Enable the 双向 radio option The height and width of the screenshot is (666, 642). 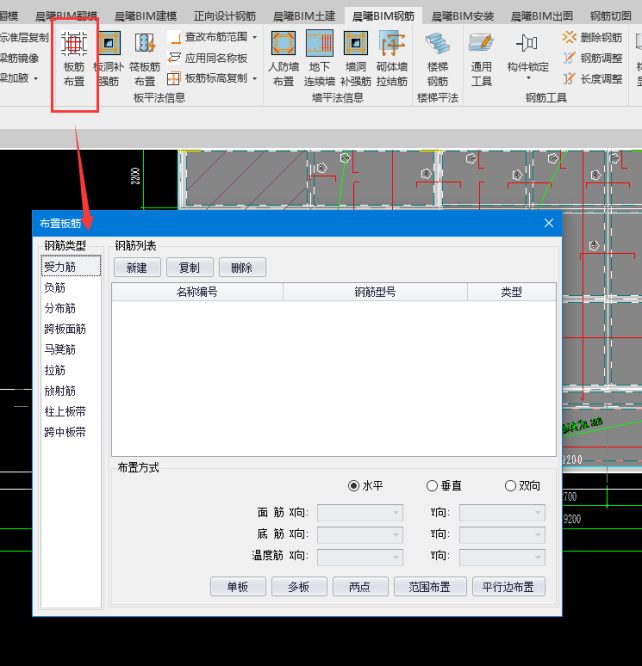tap(510, 486)
